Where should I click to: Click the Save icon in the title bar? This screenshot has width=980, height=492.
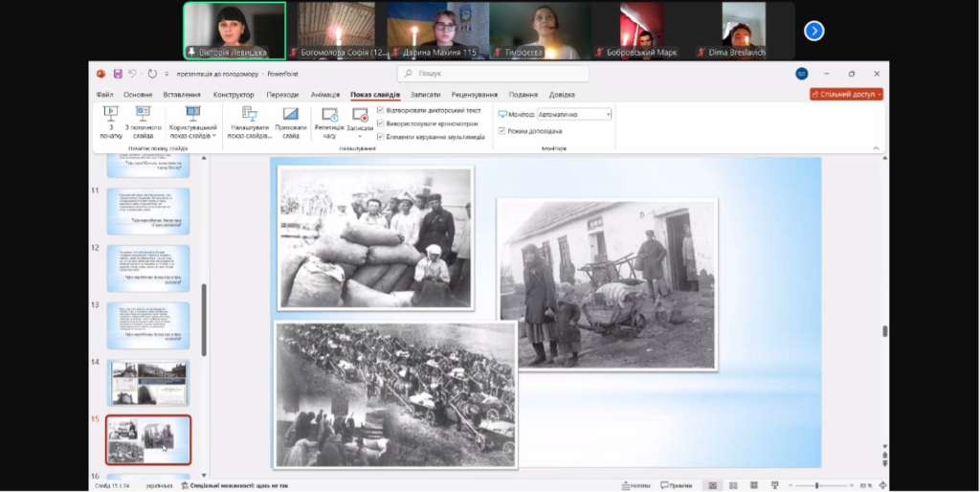(x=118, y=74)
